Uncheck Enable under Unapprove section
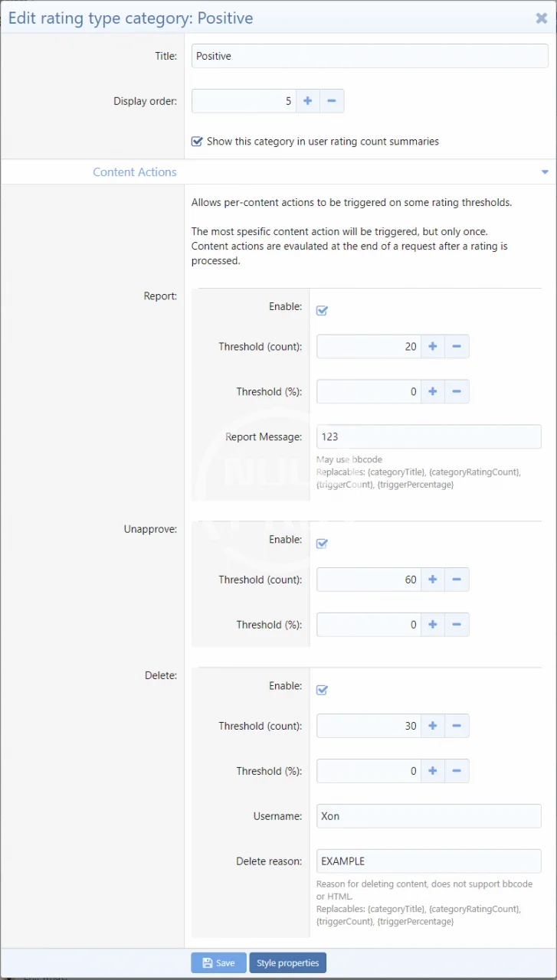The width and height of the screenshot is (557, 980). click(x=323, y=544)
